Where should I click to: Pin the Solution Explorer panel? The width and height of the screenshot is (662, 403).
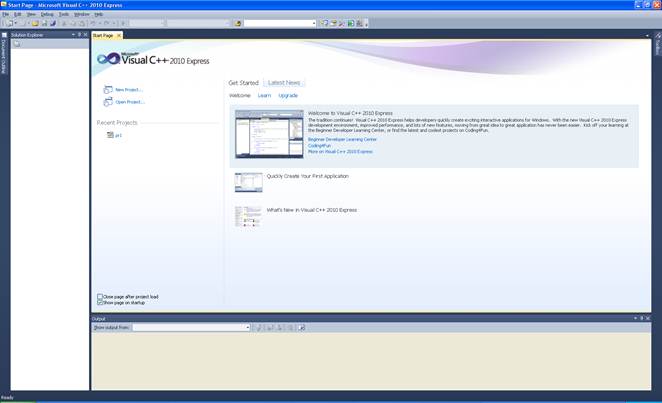point(79,35)
